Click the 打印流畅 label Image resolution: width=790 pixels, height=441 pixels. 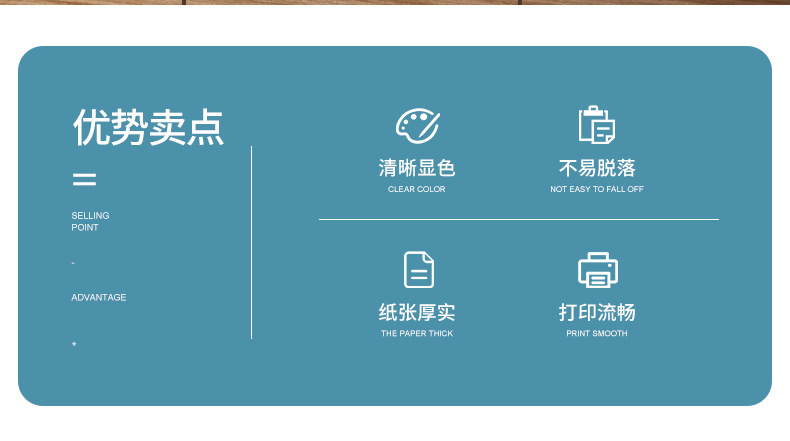click(x=597, y=313)
